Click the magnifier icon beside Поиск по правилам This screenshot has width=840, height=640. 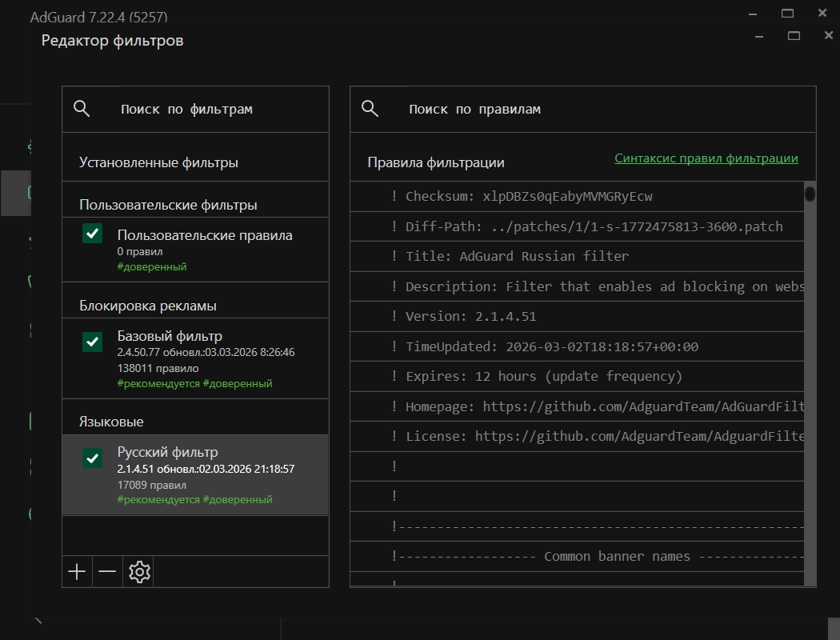[x=370, y=109]
